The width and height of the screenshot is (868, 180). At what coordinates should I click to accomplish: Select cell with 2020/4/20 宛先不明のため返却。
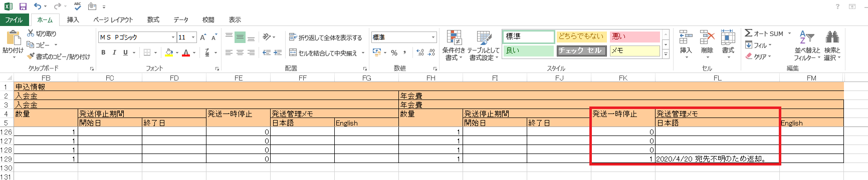[717, 159]
